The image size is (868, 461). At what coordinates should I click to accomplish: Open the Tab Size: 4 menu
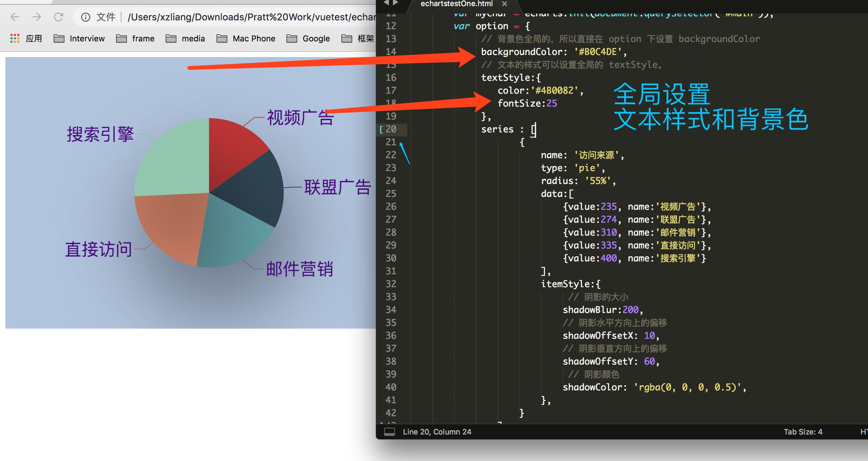pos(803,431)
